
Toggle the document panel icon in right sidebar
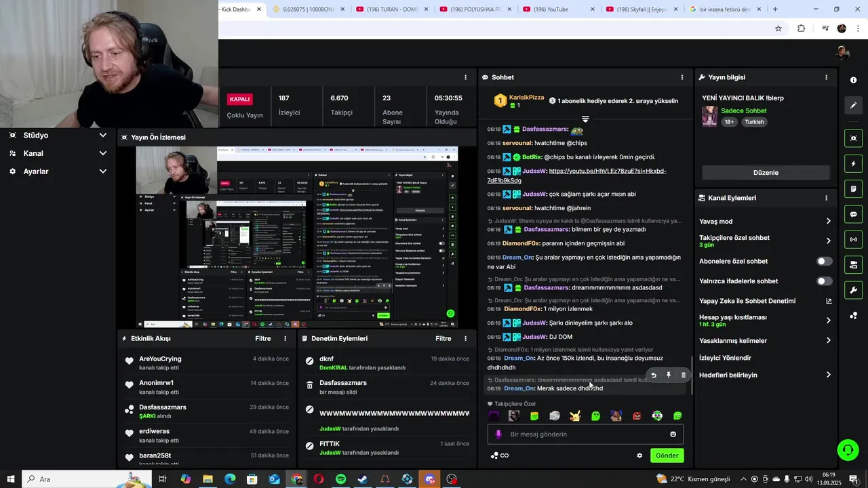(x=853, y=188)
